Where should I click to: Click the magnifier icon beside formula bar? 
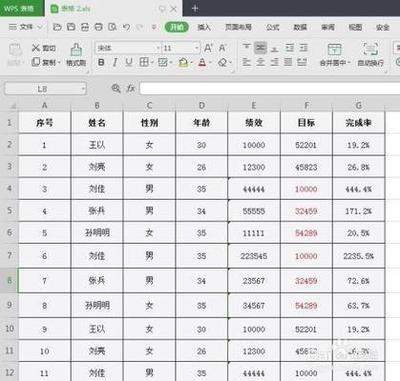[116, 88]
